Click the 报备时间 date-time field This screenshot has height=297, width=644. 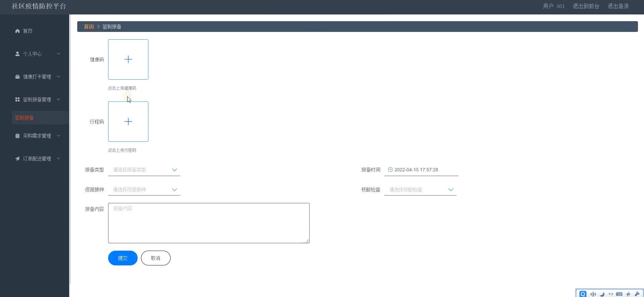pos(421,170)
